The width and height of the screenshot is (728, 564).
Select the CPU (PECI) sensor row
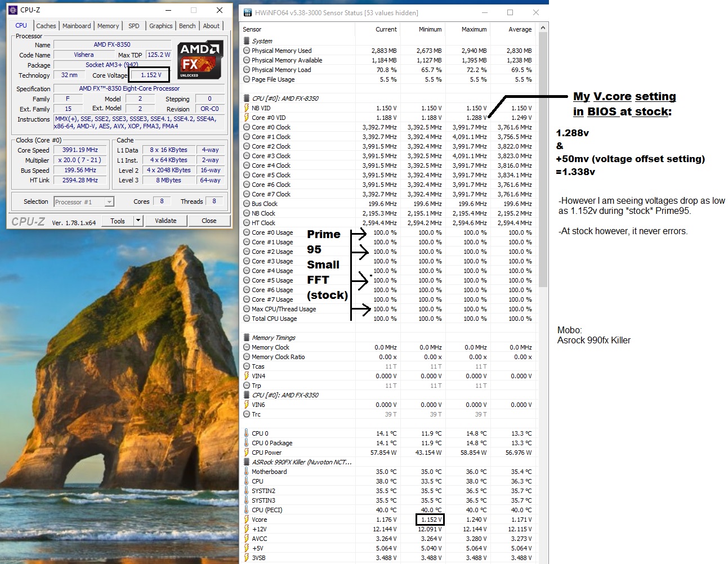(x=388, y=510)
